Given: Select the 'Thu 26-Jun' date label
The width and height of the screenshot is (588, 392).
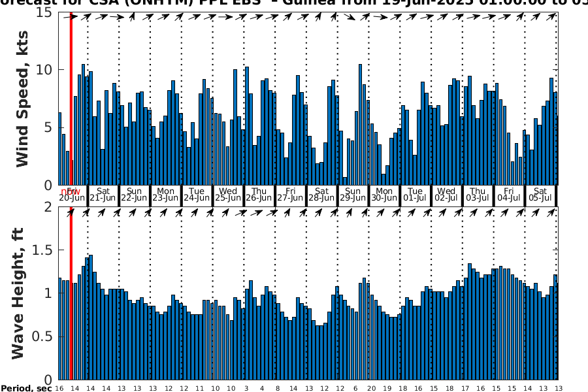Looking at the screenshot, I should [x=259, y=194].
